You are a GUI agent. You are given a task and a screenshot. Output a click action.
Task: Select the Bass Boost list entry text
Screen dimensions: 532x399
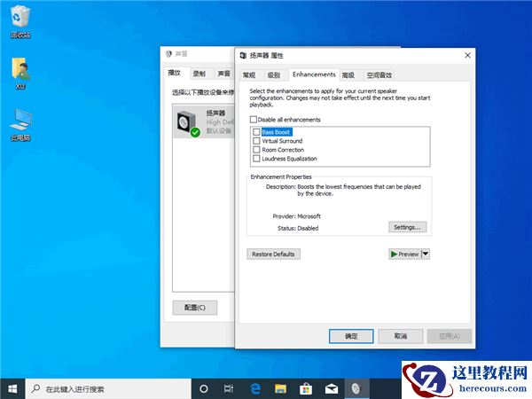pos(276,132)
